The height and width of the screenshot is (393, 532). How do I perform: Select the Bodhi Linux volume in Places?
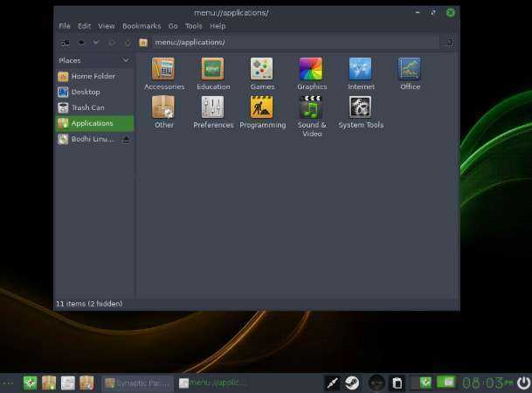point(86,140)
